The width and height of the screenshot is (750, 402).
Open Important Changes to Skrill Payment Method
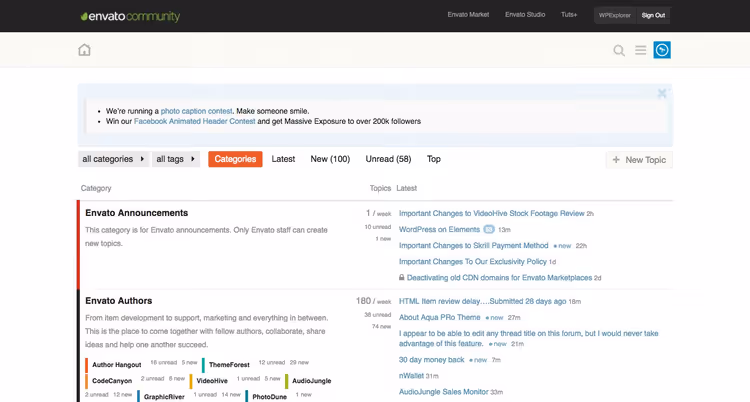tap(474, 246)
